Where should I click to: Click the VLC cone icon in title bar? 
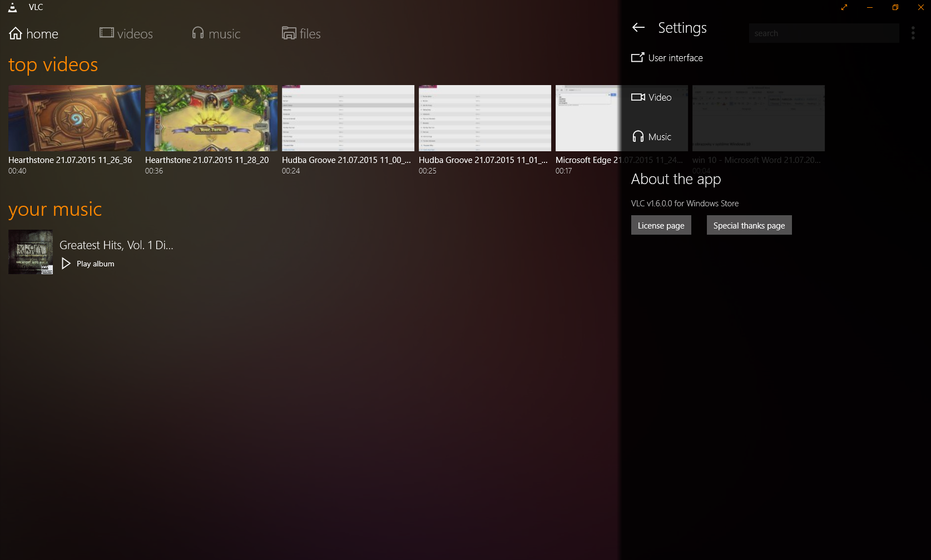coord(13,7)
